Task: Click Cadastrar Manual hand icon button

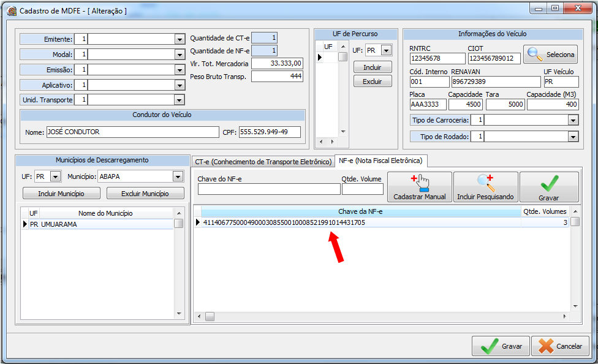Action: pos(420,186)
